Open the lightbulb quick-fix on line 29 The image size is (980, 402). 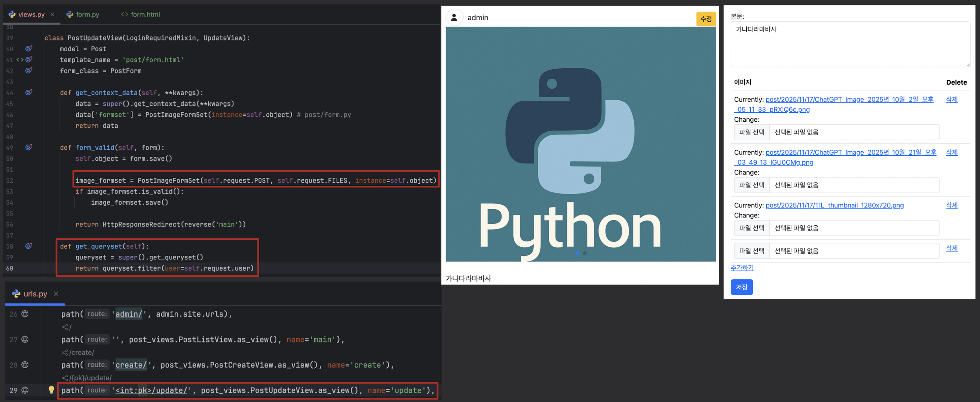coord(51,390)
